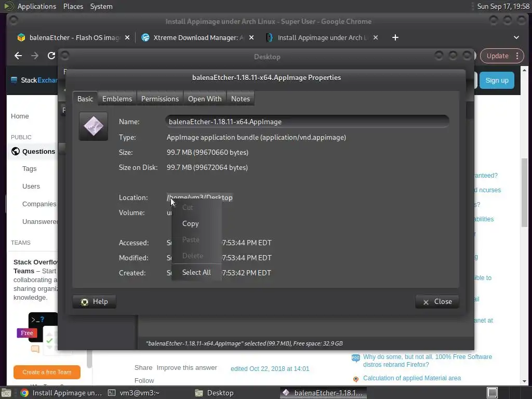
Task: Click the Chrome back arrow
Action: click(18, 56)
